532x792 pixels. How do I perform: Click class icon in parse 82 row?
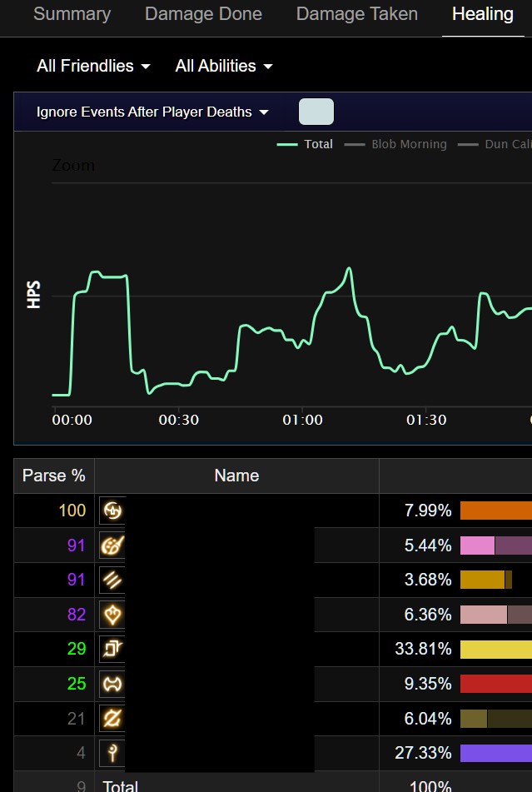click(112, 615)
